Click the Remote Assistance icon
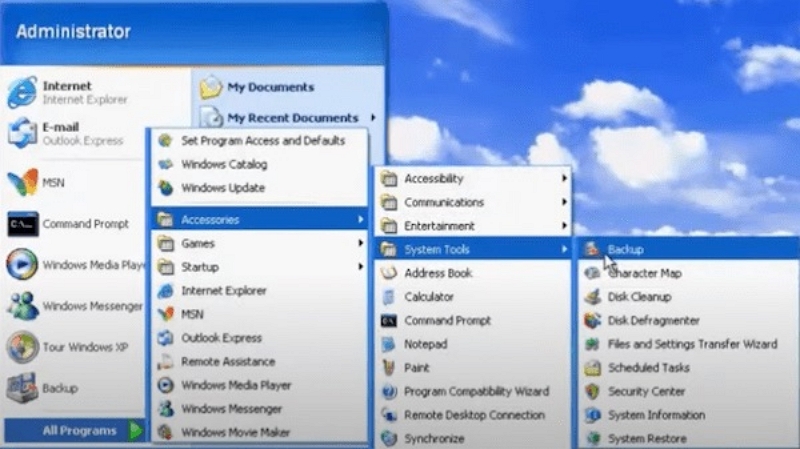This screenshot has width=800, height=449. tap(165, 361)
